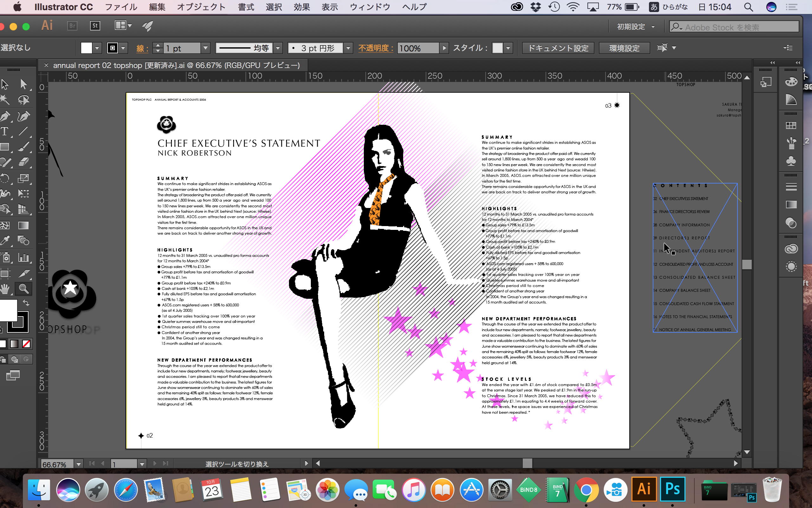Expand the stroke weight 1 pt dropdown
812x508 pixels.
pyautogui.click(x=205, y=48)
